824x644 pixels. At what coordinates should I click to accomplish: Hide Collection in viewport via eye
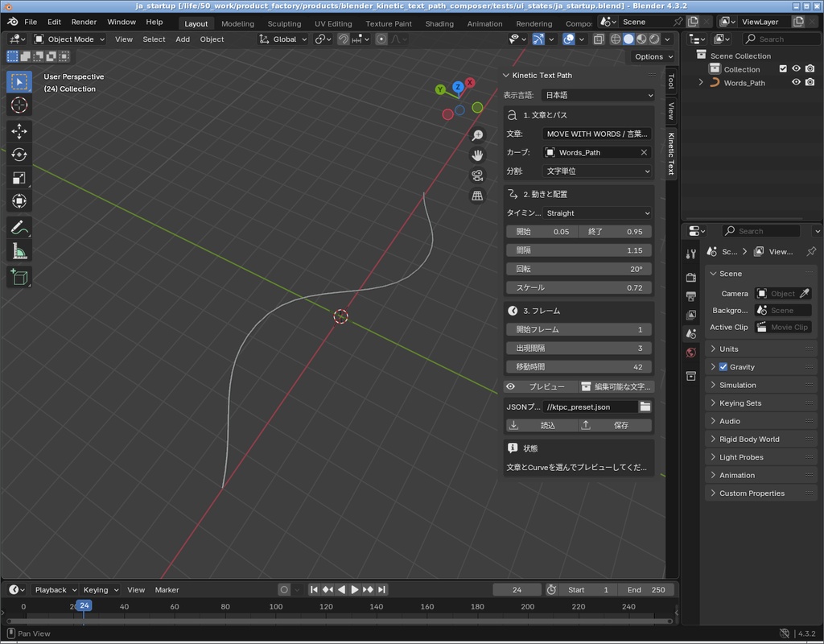(796, 69)
